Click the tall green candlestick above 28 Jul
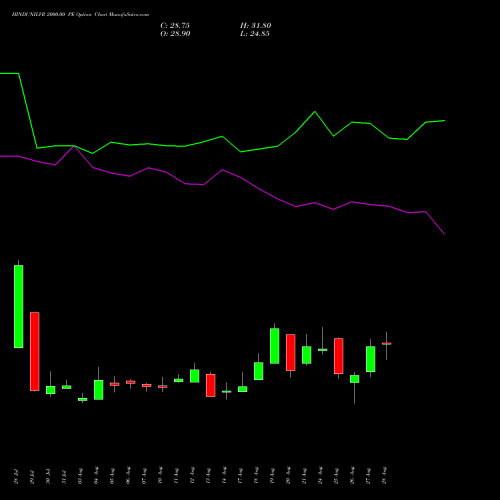The width and height of the screenshot is (500, 500). pos(19,306)
